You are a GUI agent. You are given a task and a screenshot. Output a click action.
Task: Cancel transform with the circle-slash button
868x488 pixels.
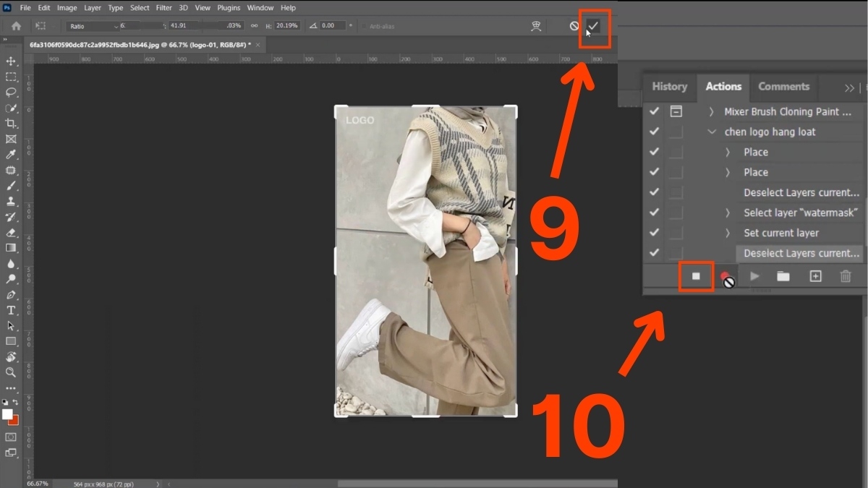pyautogui.click(x=574, y=26)
